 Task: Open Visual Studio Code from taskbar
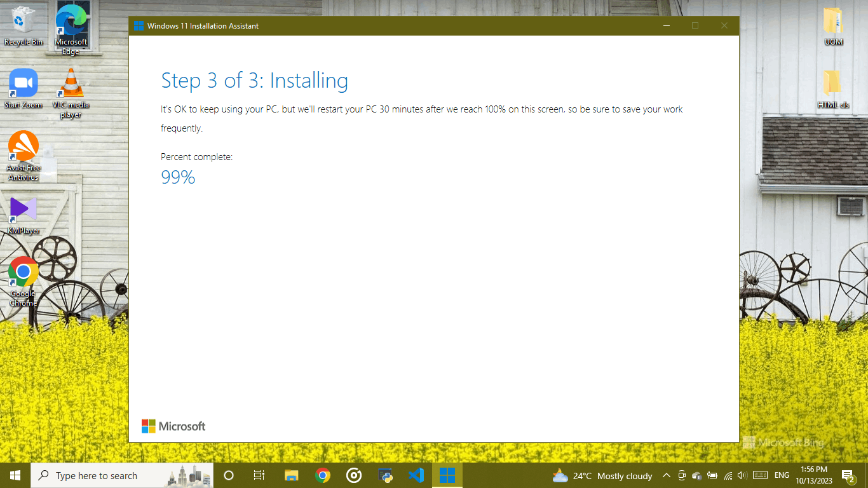pos(416,475)
